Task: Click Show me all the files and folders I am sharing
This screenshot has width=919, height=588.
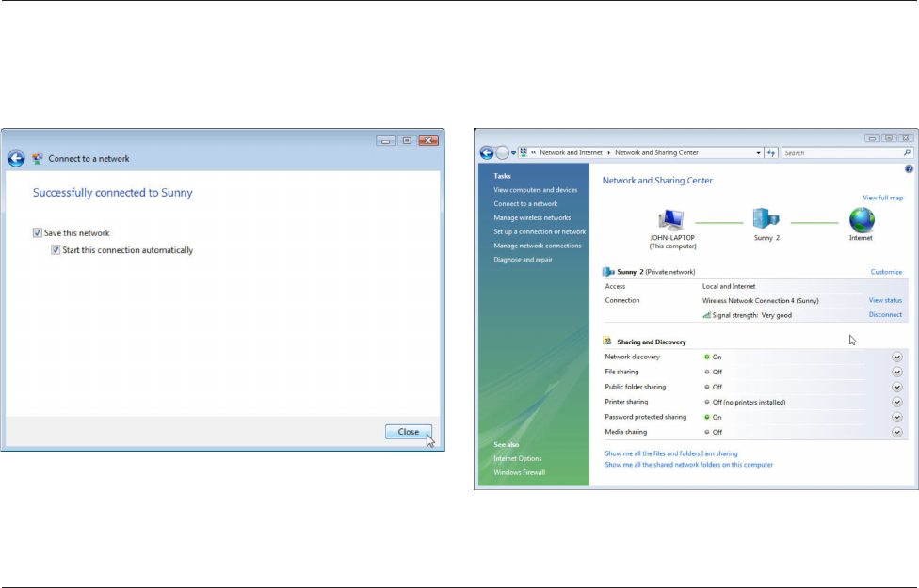Action: click(x=671, y=453)
